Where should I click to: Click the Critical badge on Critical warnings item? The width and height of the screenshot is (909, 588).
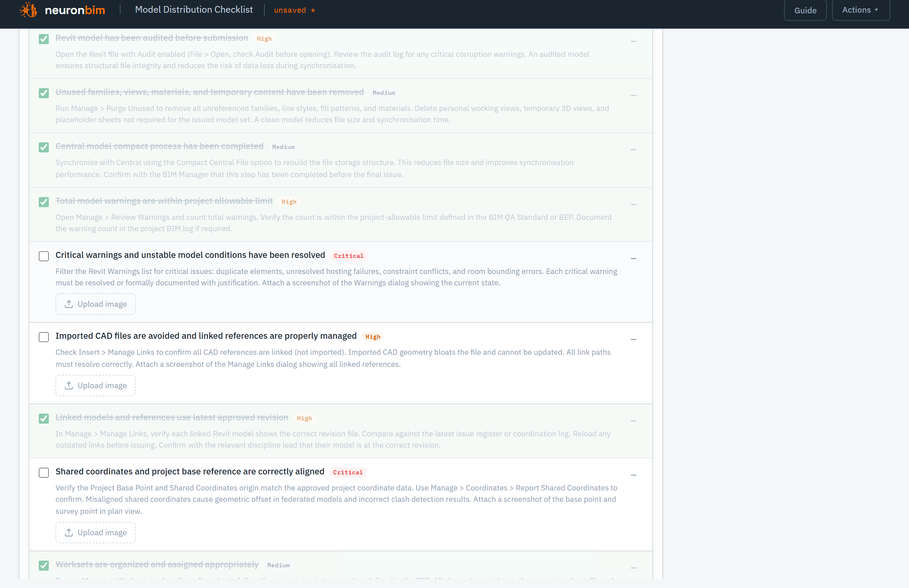point(349,256)
